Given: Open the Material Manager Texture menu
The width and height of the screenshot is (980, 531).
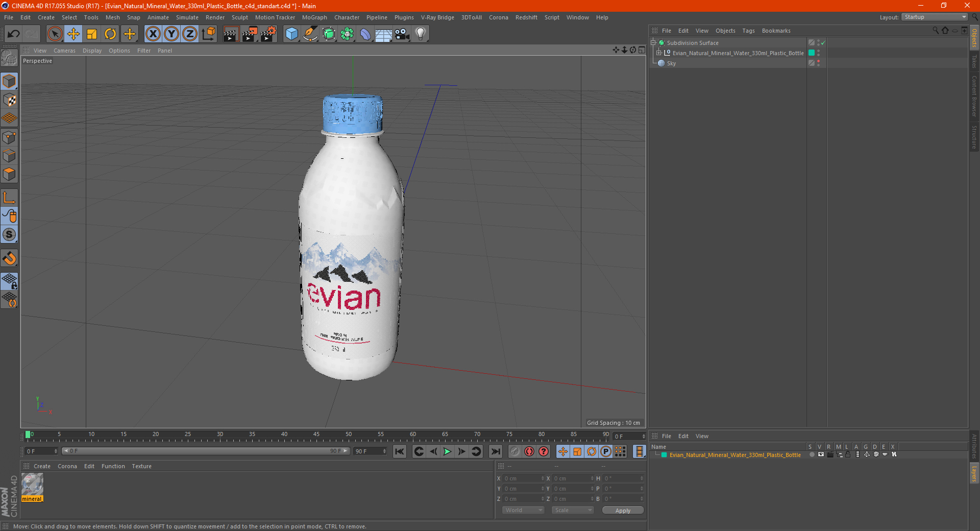Looking at the screenshot, I should pos(141,466).
